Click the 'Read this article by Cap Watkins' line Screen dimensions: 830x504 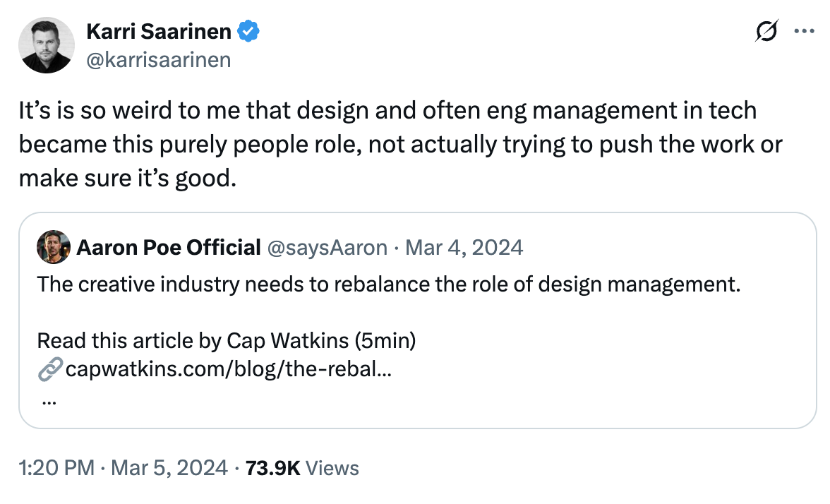(x=226, y=341)
